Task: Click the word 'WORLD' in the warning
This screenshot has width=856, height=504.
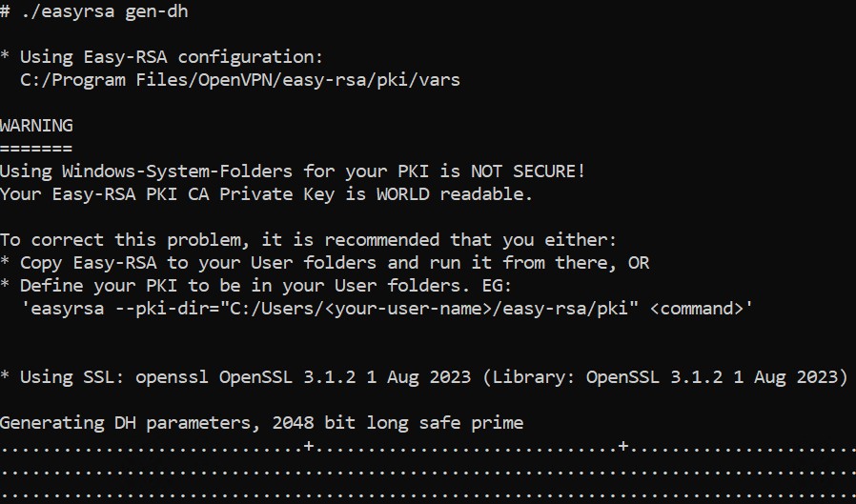Action: [403, 194]
